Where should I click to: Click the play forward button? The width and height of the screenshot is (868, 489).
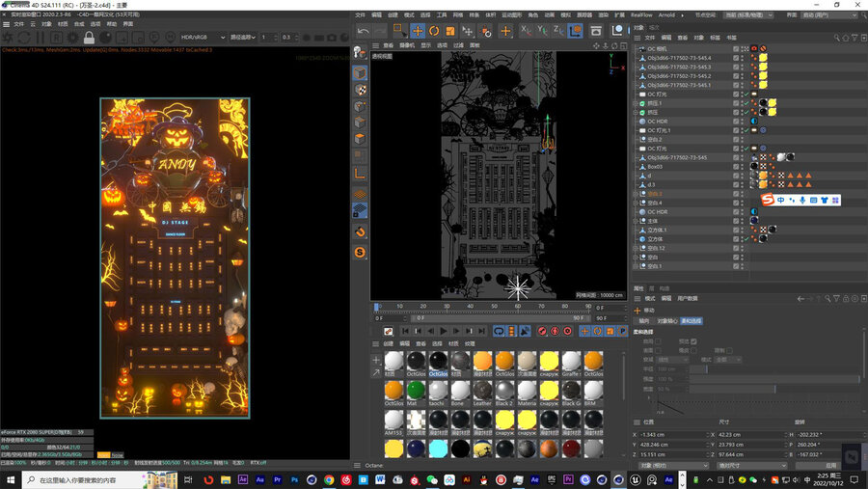pyautogui.click(x=444, y=331)
